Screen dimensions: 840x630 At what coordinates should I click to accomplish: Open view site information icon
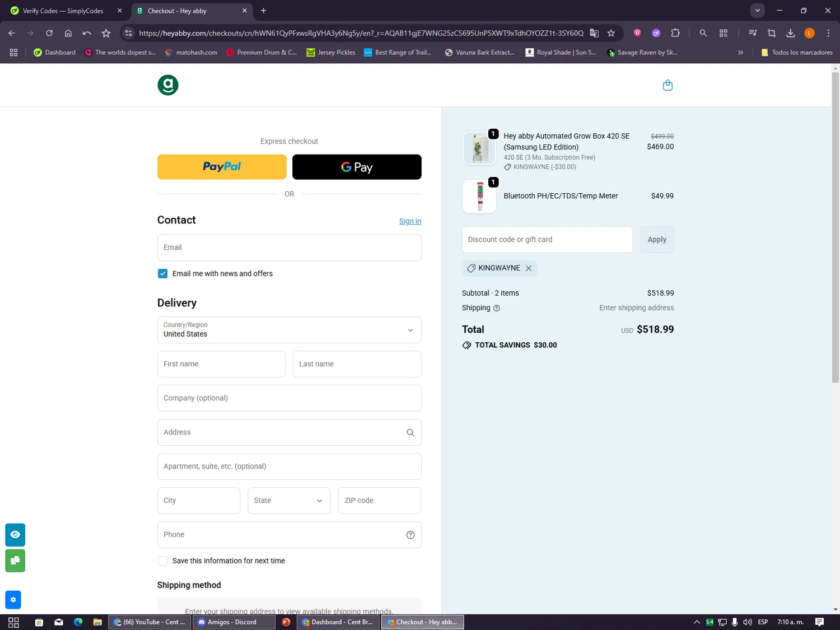point(129,33)
